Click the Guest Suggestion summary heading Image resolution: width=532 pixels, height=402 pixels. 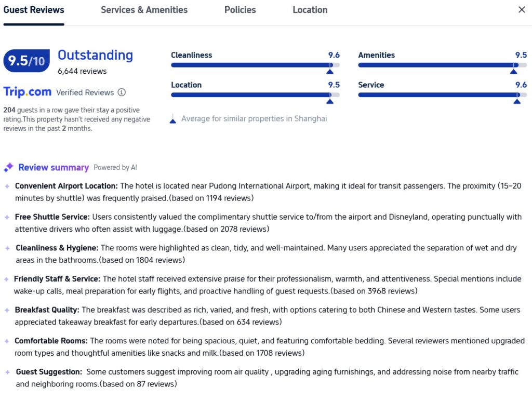click(49, 372)
